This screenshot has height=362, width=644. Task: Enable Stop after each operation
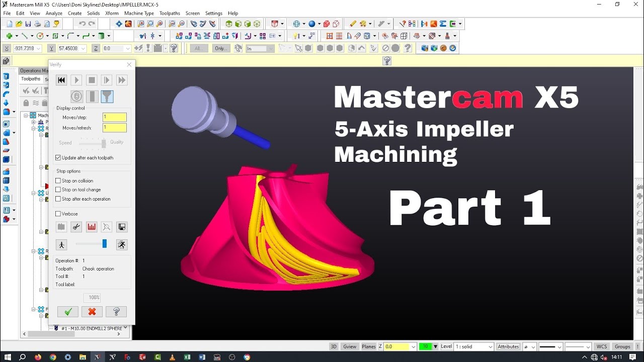tap(58, 199)
